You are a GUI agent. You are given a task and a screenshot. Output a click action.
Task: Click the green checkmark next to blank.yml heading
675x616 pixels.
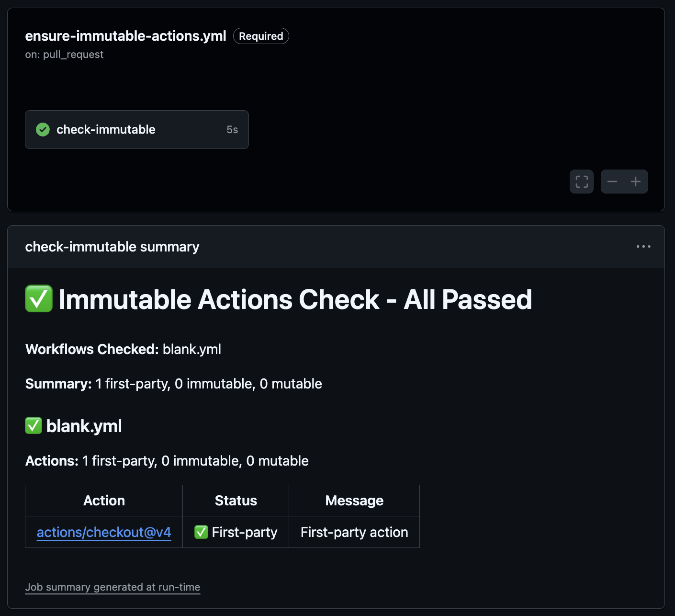pyautogui.click(x=34, y=425)
